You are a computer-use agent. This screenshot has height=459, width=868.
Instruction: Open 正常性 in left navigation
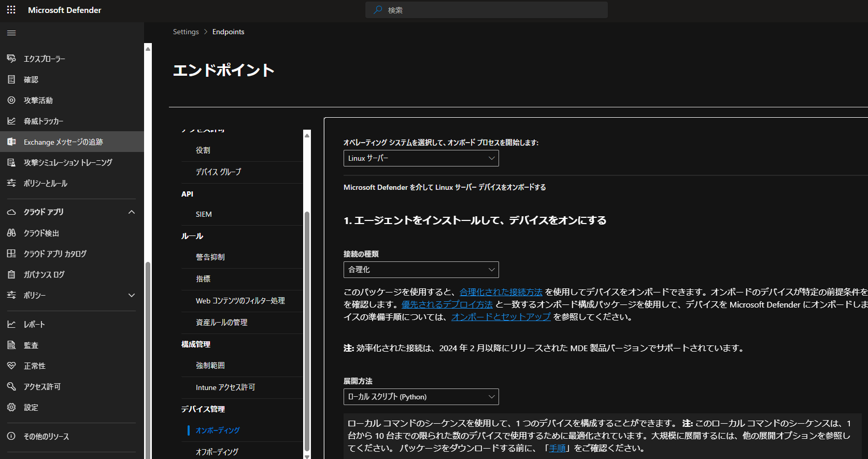point(72,366)
